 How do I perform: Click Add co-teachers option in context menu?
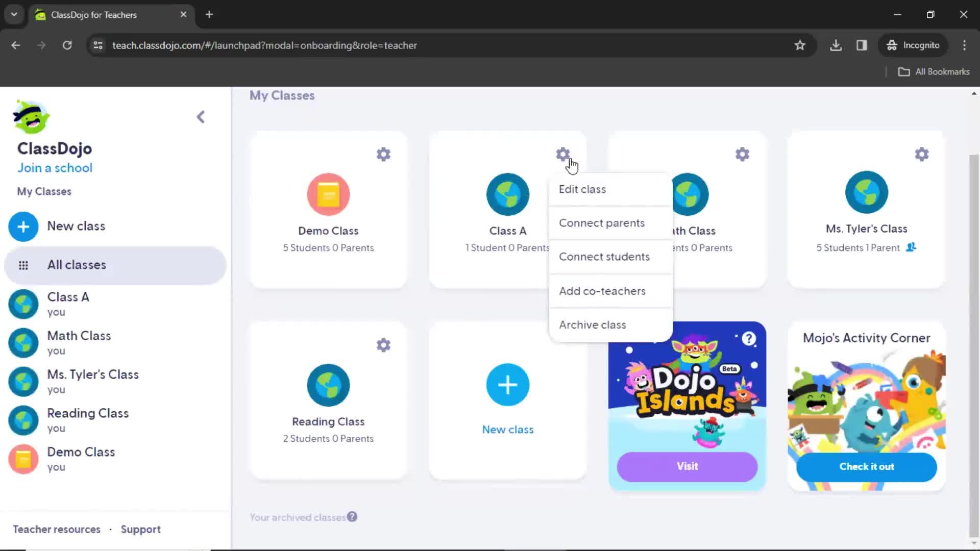pos(602,291)
